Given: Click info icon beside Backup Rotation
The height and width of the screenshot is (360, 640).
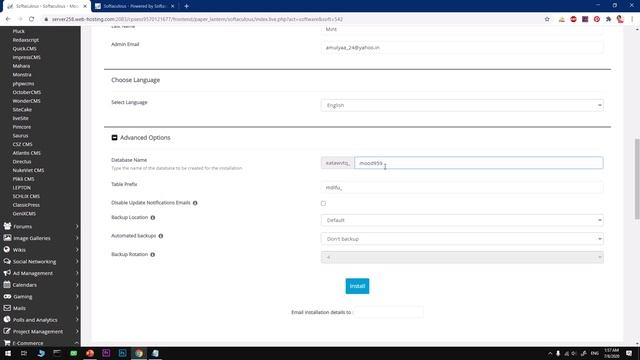Looking at the screenshot, I should click(x=153, y=254).
